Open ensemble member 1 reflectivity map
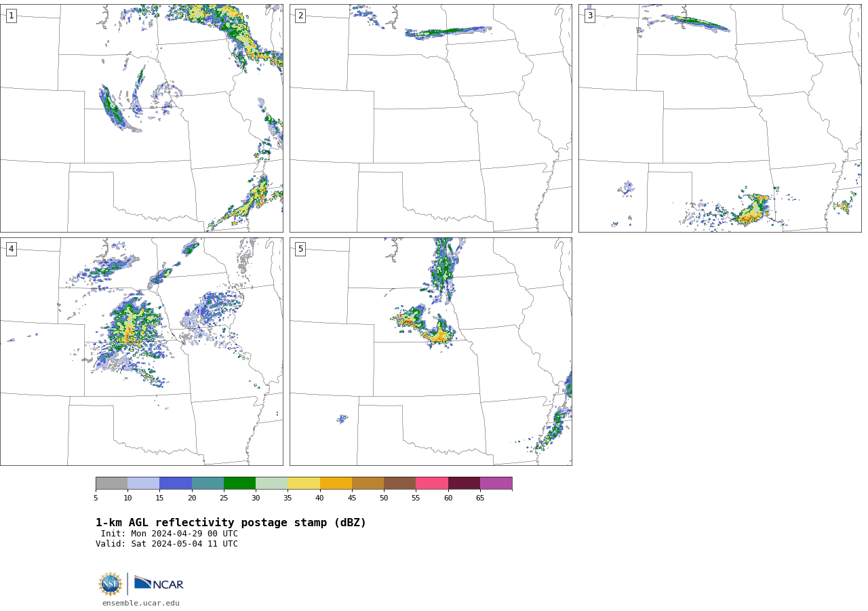The height and width of the screenshot is (611, 868). tap(142, 118)
